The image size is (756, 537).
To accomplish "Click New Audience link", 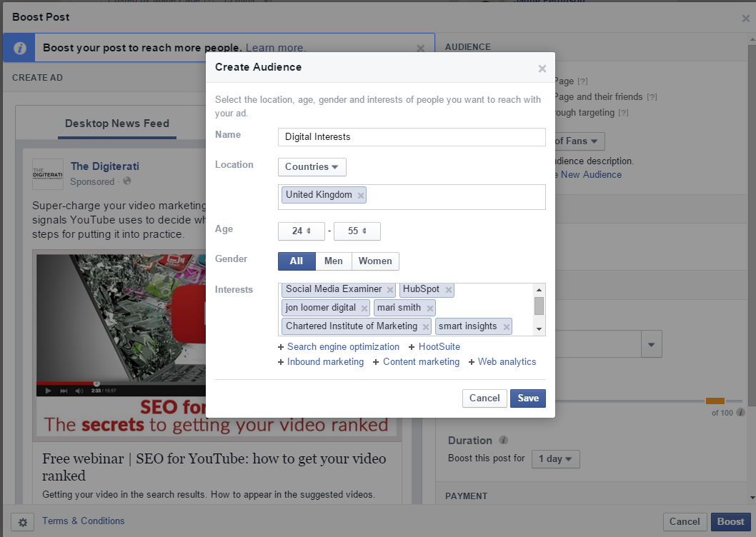I will coord(591,174).
